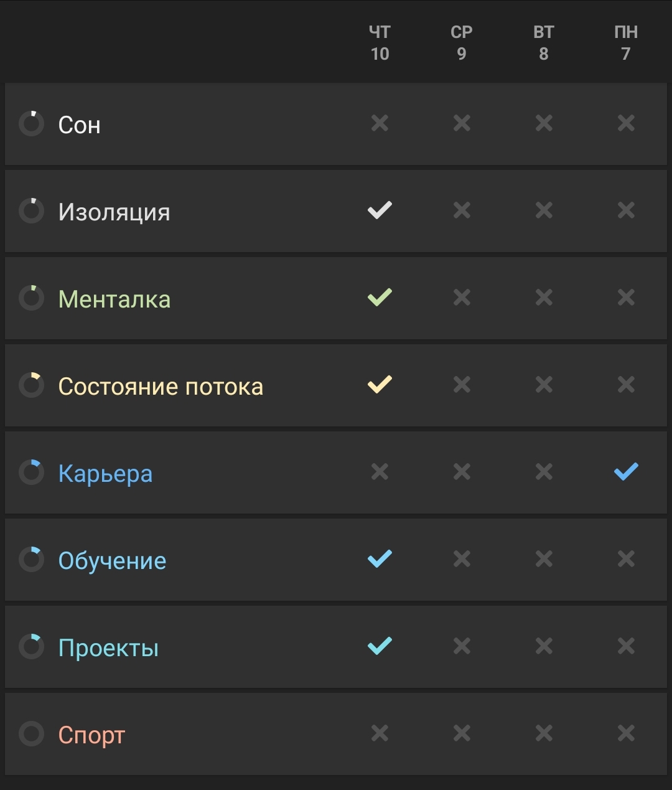The height and width of the screenshot is (790, 672).
Task: Mark Спорт done for Wednesday 9
Action: click(x=462, y=733)
